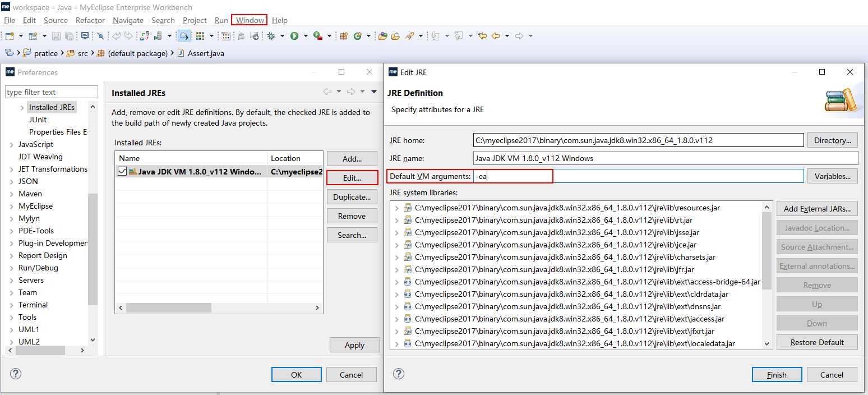Open the Preferences view menu dropdown
868x395 pixels.
pos(374,92)
